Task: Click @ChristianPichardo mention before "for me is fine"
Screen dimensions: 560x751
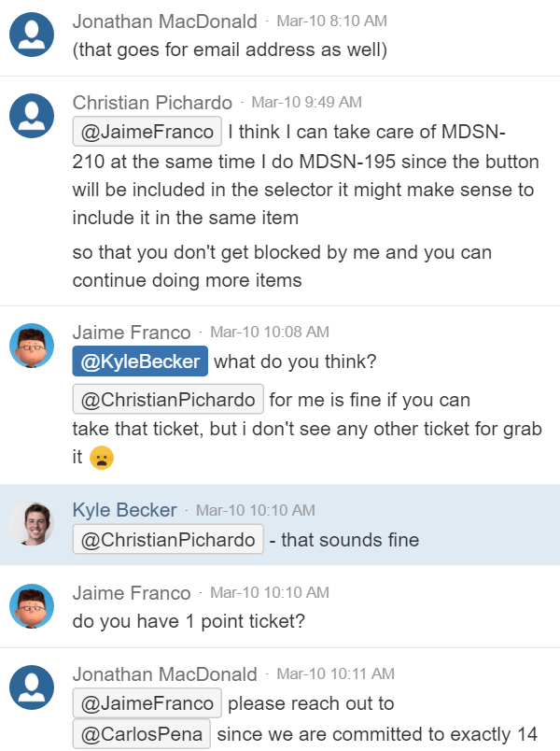Action: point(168,400)
